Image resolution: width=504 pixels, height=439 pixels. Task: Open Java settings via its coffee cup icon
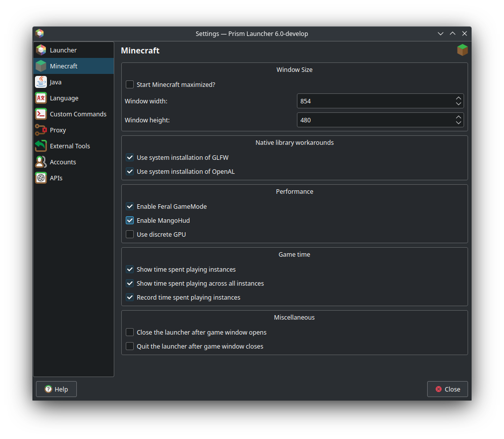click(41, 82)
